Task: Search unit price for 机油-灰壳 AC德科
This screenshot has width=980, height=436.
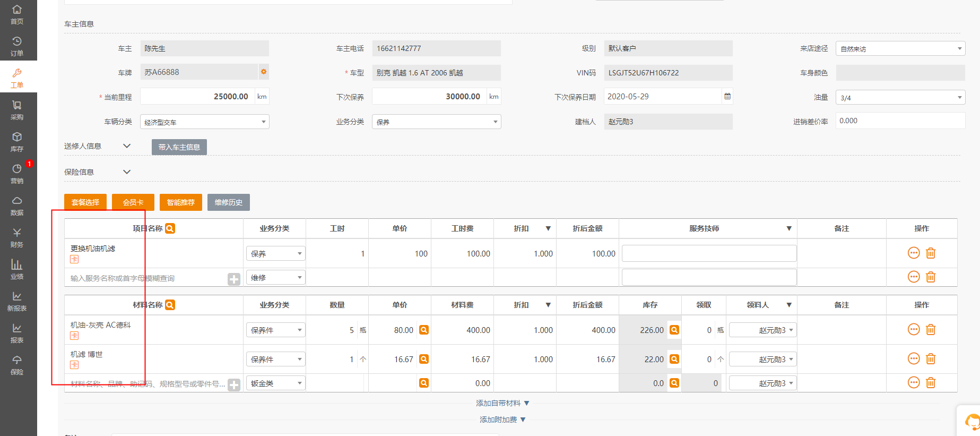Action: point(424,330)
